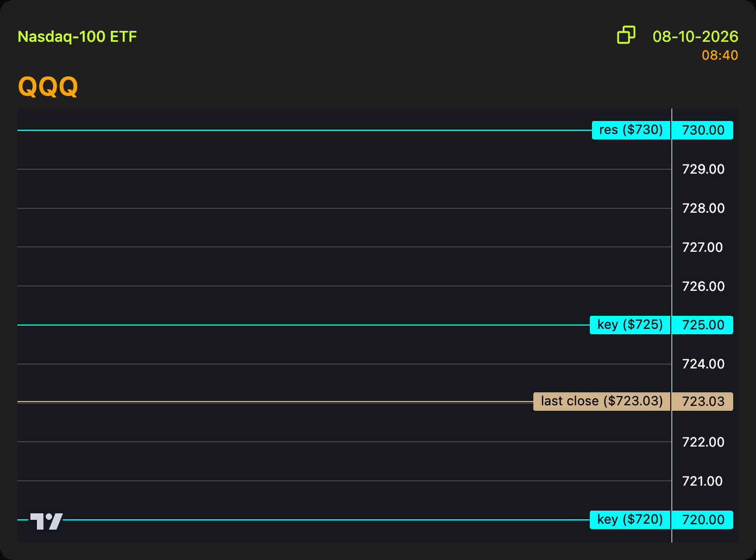The width and height of the screenshot is (756, 560).
Task: Click the 727.00 price scale value
Action: pyautogui.click(x=702, y=247)
